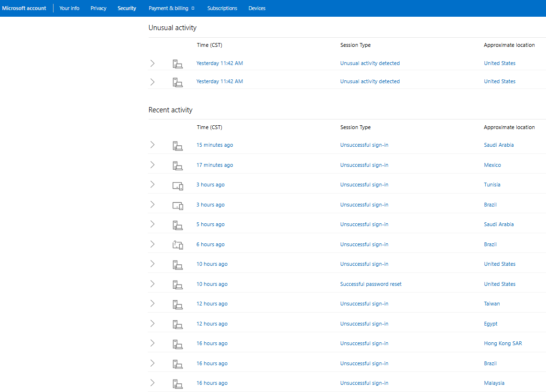Click the Hong Kong SAR location text
Image resolution: width=546 pixels, height=392 pixels.
pyautogui.click(x=503, y=344)
